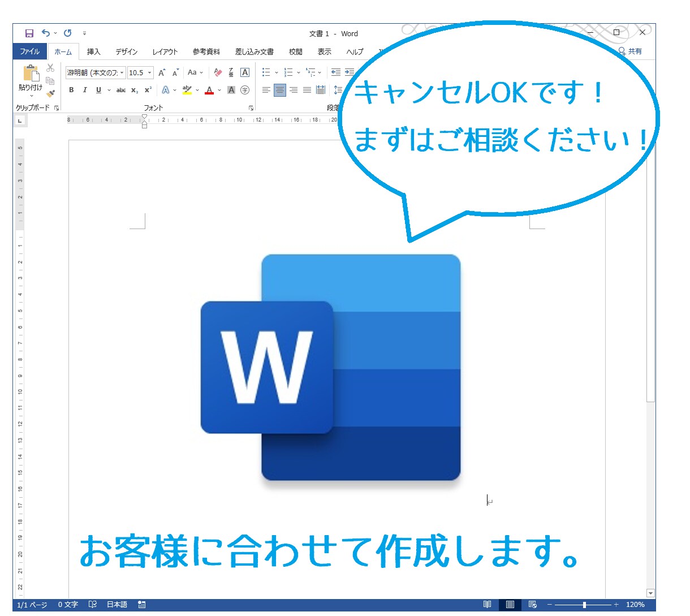
Task: Switch to Read Mode view
Action: click(487, 605)
